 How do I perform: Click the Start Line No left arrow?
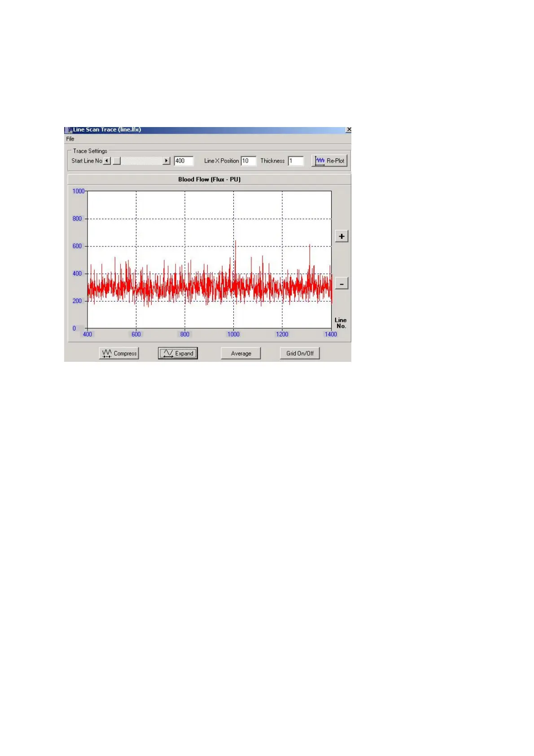click(x=107, y=161)
